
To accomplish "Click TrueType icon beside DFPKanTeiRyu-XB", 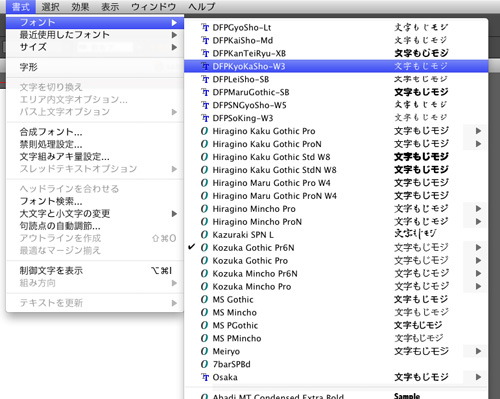I will (x=205, y=53).
